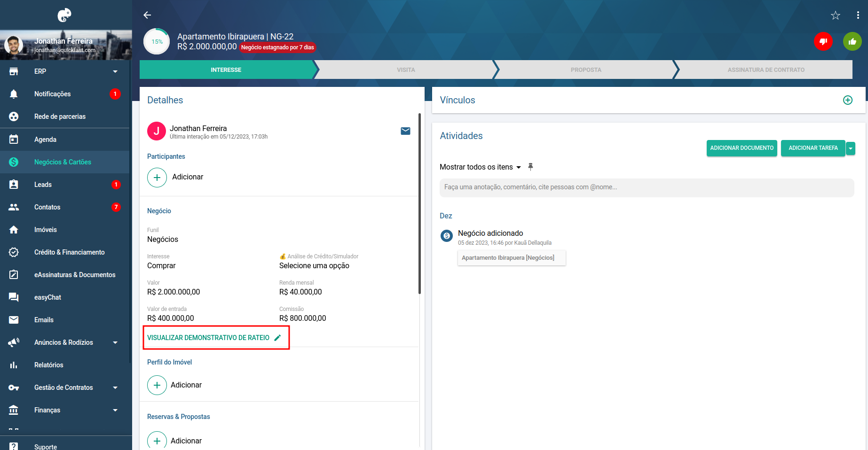Edit rateio with the pencil icon
Viewport: 868px width, 450px height.
coord(277,338)
